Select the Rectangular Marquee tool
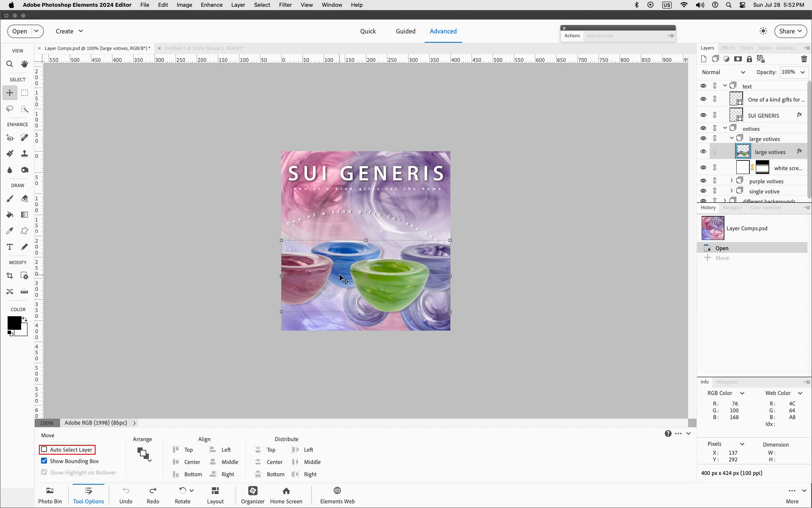Image resolution: width=812 pixels, height=508 pixels. tap(25, 93)
